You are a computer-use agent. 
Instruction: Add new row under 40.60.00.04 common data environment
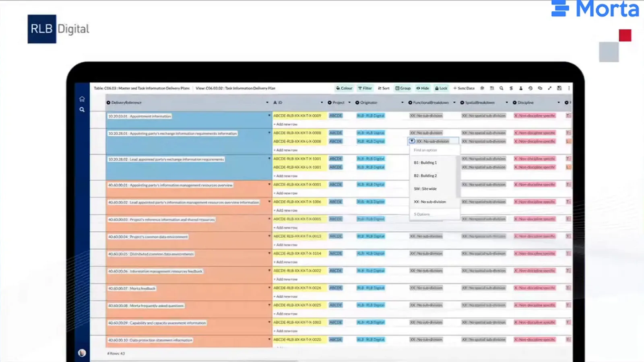[286, 245]
